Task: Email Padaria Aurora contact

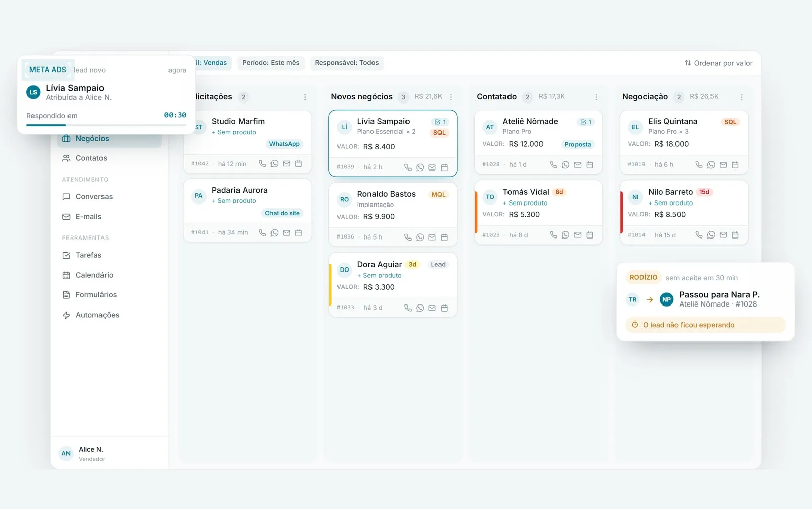Action: (x=287, y=233)
